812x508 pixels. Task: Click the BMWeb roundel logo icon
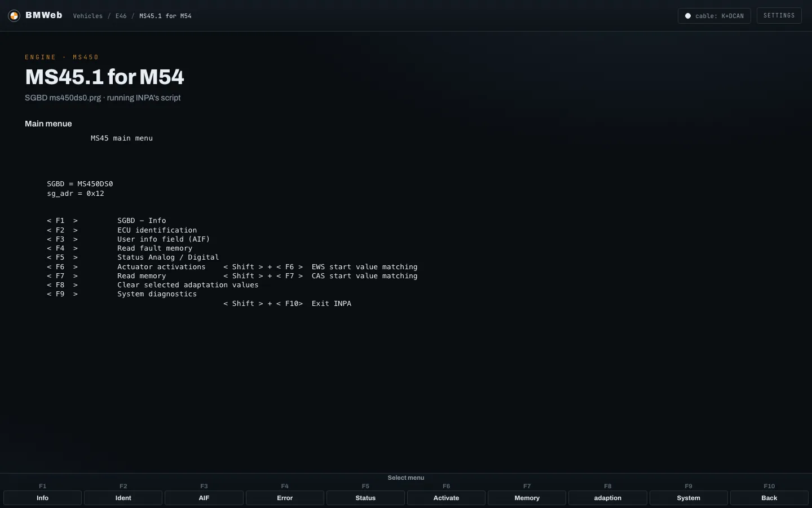[x=14, y=16]
